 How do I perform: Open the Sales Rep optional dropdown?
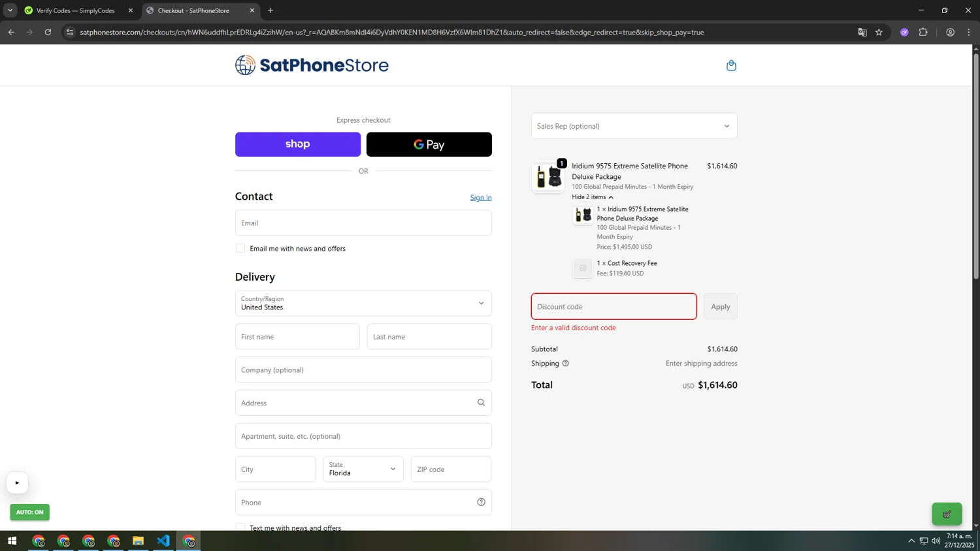click(634, 126)
